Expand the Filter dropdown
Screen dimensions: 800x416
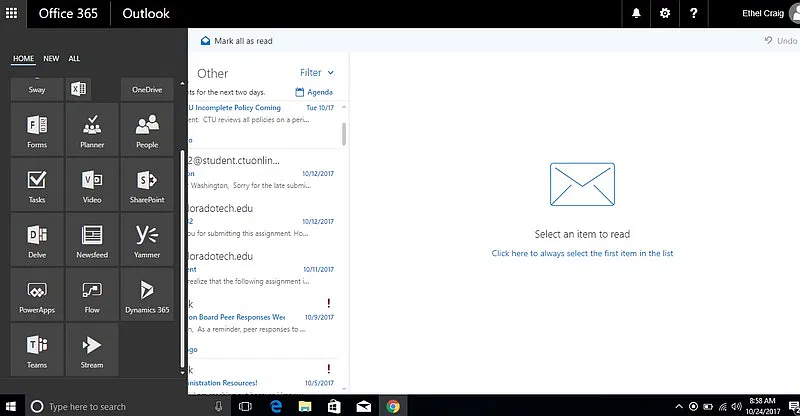(317, 72)
